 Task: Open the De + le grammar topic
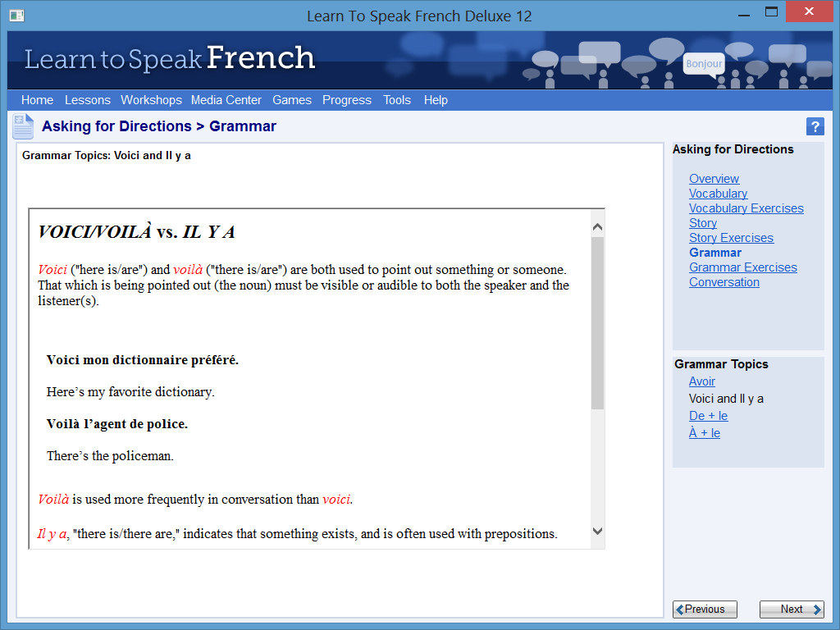(708, 416)
